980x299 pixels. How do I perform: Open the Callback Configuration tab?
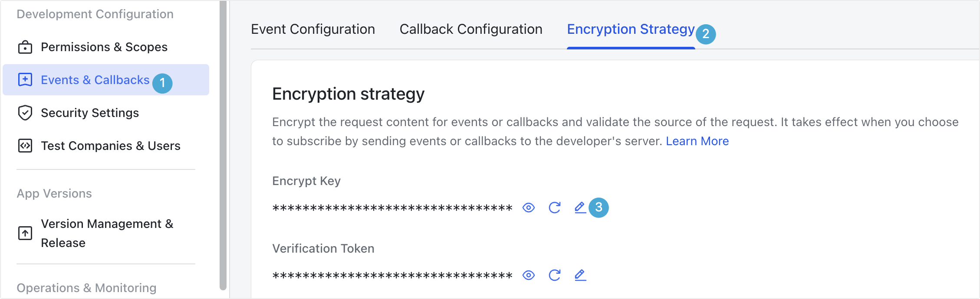click(x=471, y=29)
